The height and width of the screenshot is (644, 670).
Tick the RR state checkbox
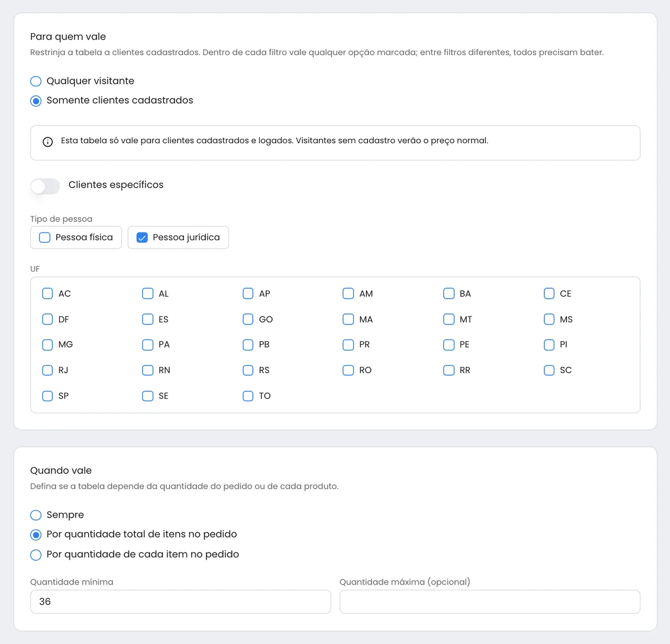tap(449, 370)
